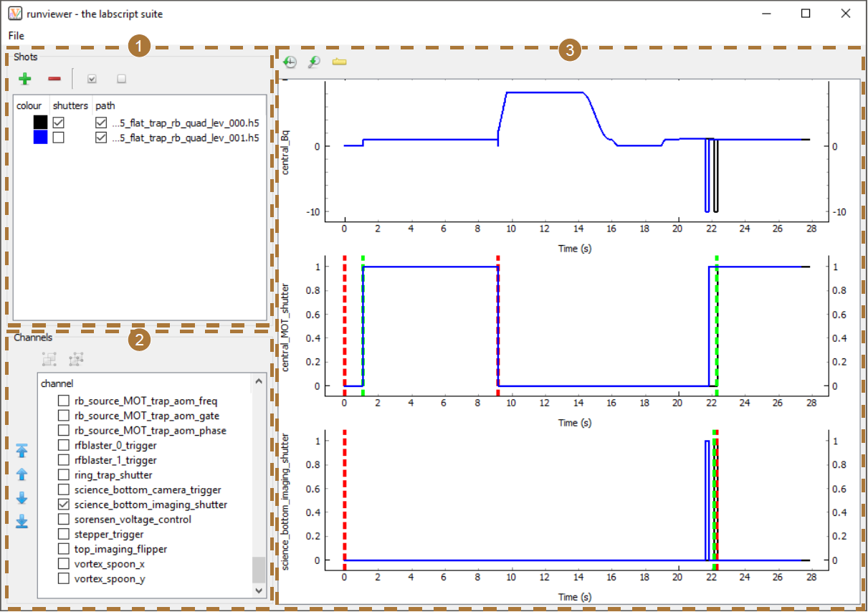Move selected channel up one position

click(22, 474)
